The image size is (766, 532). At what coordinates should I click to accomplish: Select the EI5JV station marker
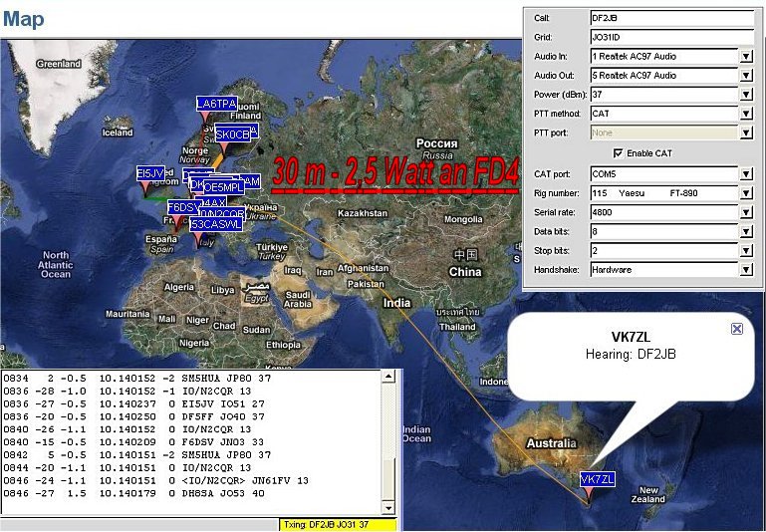click(x=150, y=173)
